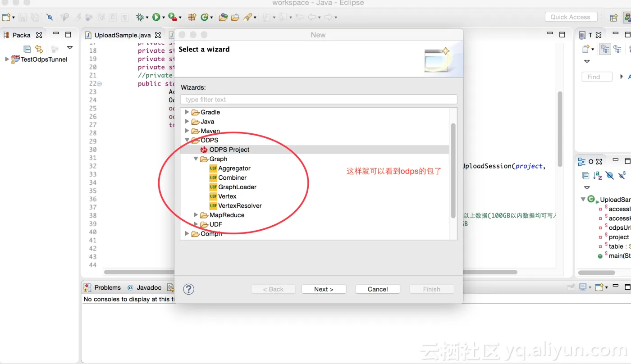
Task: Expand the Java wizard folder
Action: pyautogui.click(x=187, y=122)
